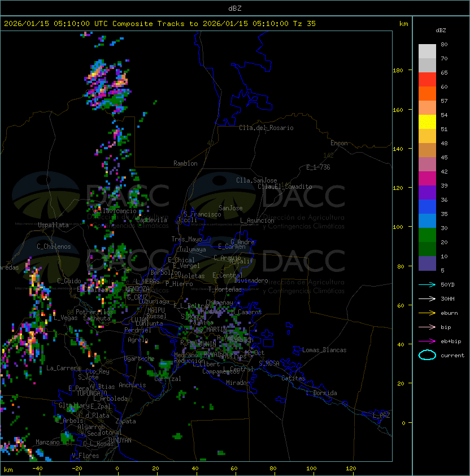Click the eb+bip magenta arrow legend icon
The width and height of the screenshot is (470, 476).
pos(427,341)
